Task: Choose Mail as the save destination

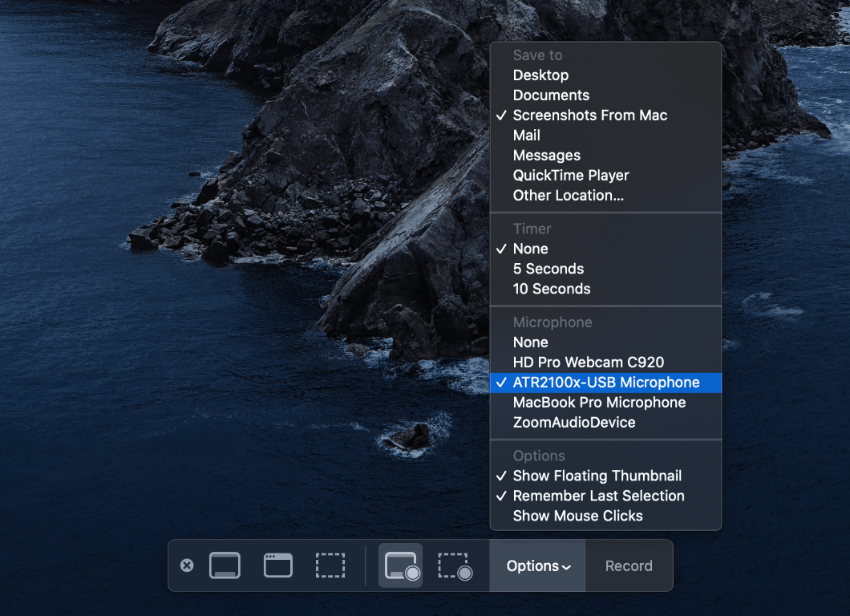Action: (527, 135)
